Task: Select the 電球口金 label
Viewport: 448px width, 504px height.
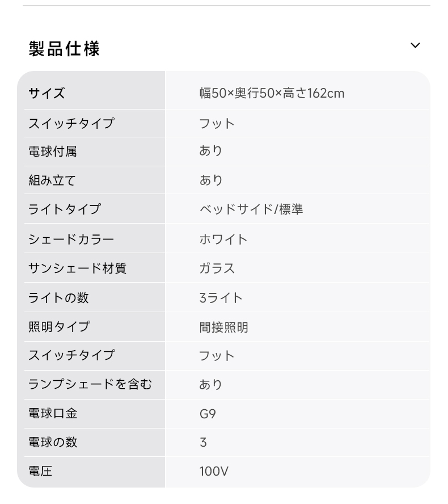Action: click(53, 413)
